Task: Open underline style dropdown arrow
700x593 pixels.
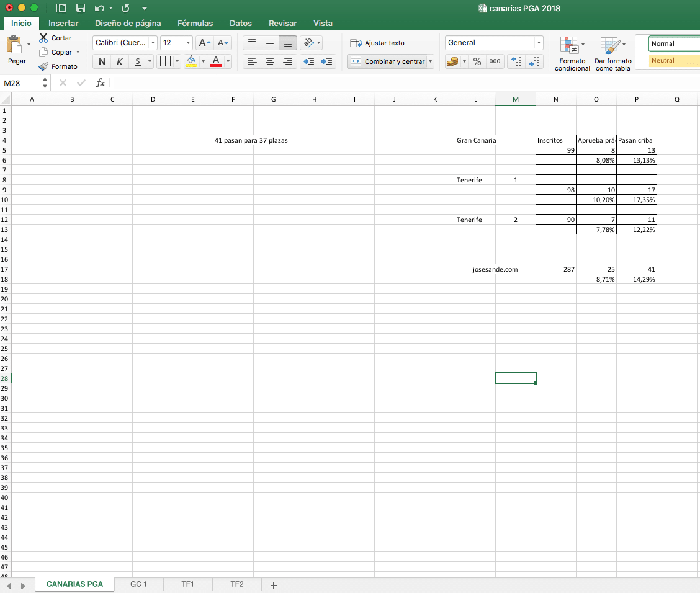Action: (x=150, y=61)
